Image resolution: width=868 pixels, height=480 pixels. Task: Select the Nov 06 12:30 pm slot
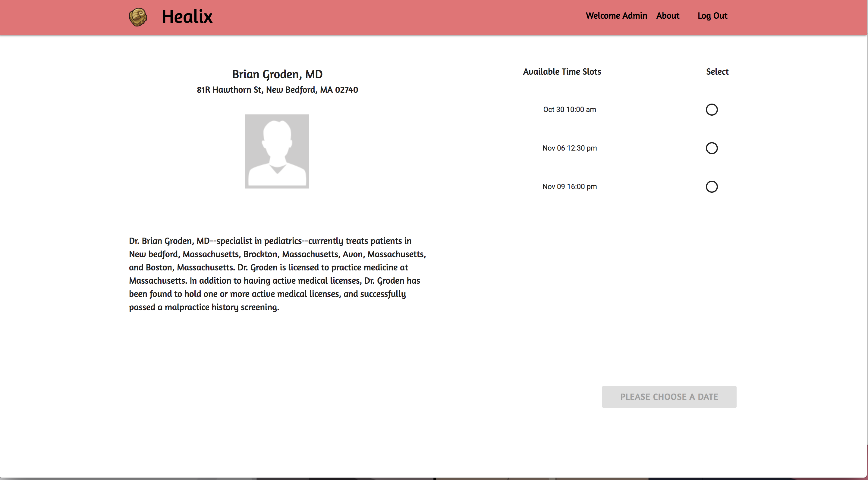(711, 148)
